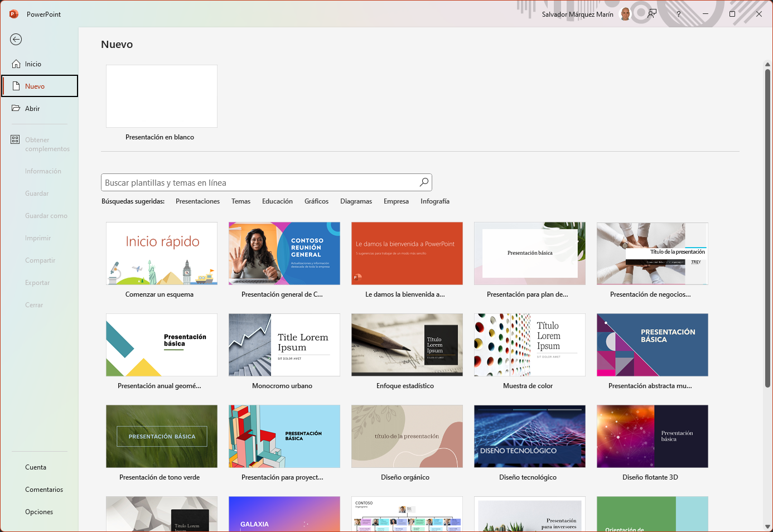
Task: Click the scroll down arrow
Action: point(767,526)
